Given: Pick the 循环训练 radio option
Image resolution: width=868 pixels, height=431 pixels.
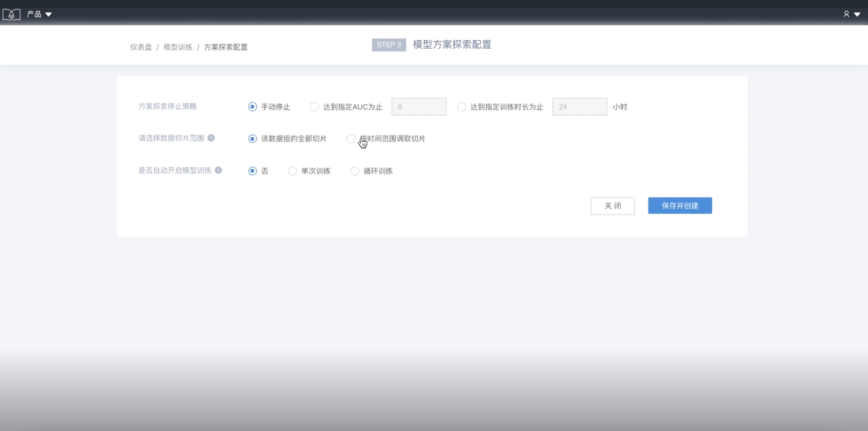Looking at the screenshot, I should coord(354,171).
